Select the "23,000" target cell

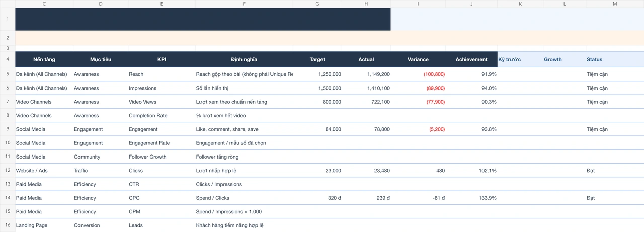pyautogui.click(x=317, y=171)
